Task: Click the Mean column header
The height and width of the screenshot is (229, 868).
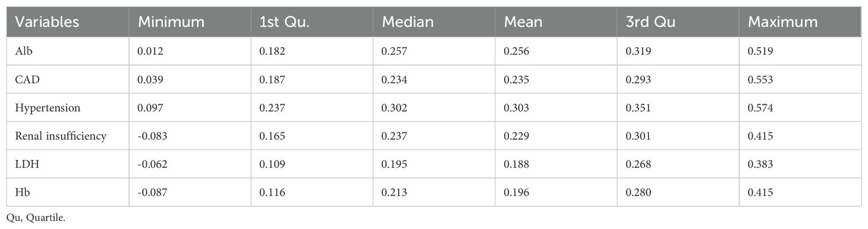Action: [x=523, y=22]
